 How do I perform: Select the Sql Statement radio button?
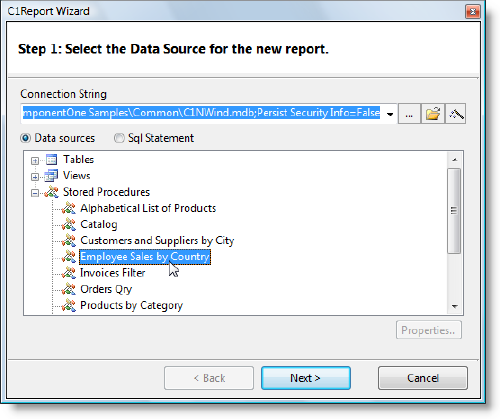pyautogui.click(x=119, y=138)
